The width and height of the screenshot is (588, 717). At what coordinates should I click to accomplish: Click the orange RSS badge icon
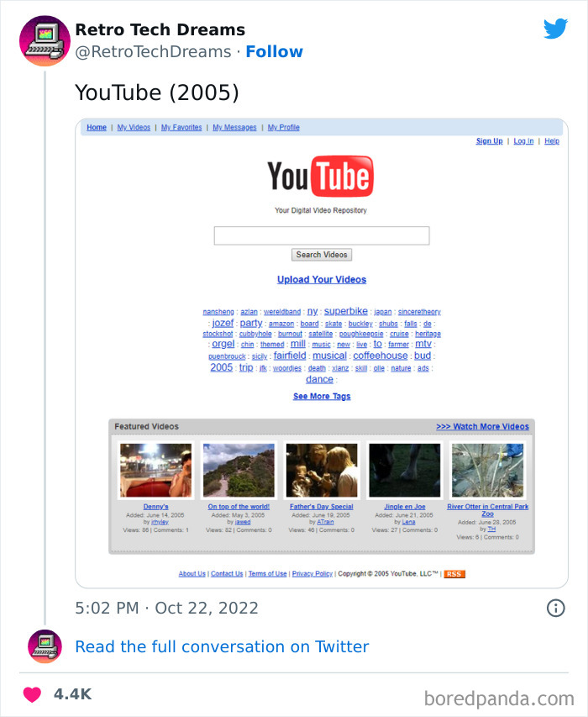pyautogui.click(x=454, y=574)
